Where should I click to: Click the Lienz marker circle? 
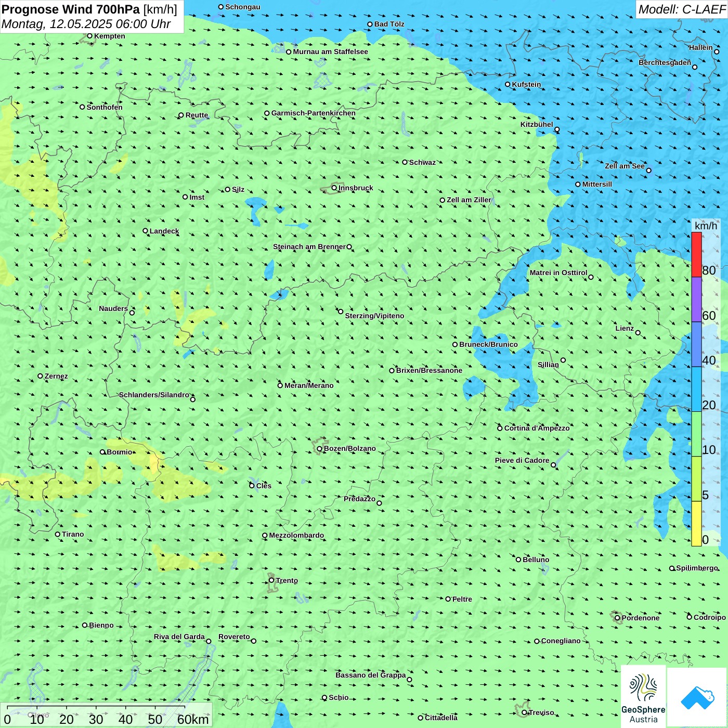point(638,333)
